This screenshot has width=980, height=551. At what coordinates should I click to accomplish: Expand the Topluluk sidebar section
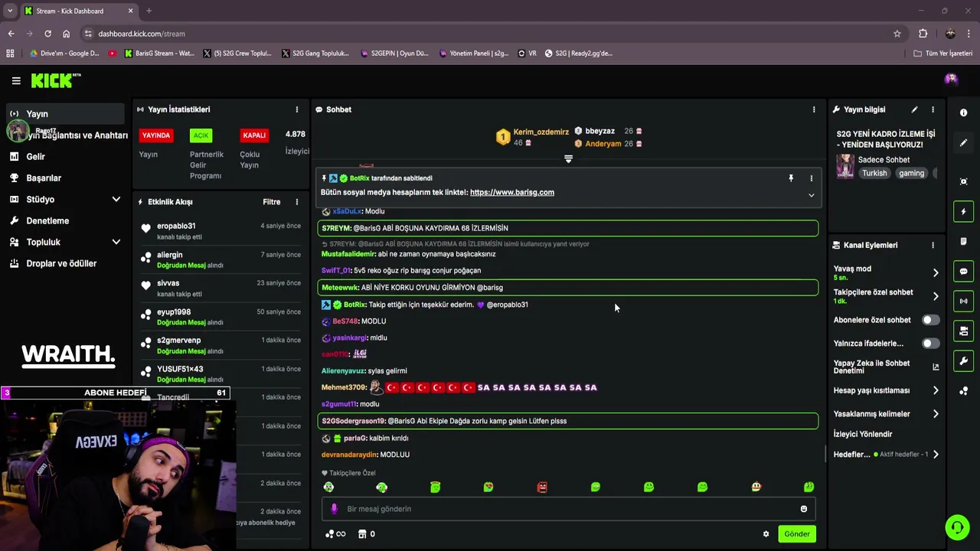click(x=116, y=242)
